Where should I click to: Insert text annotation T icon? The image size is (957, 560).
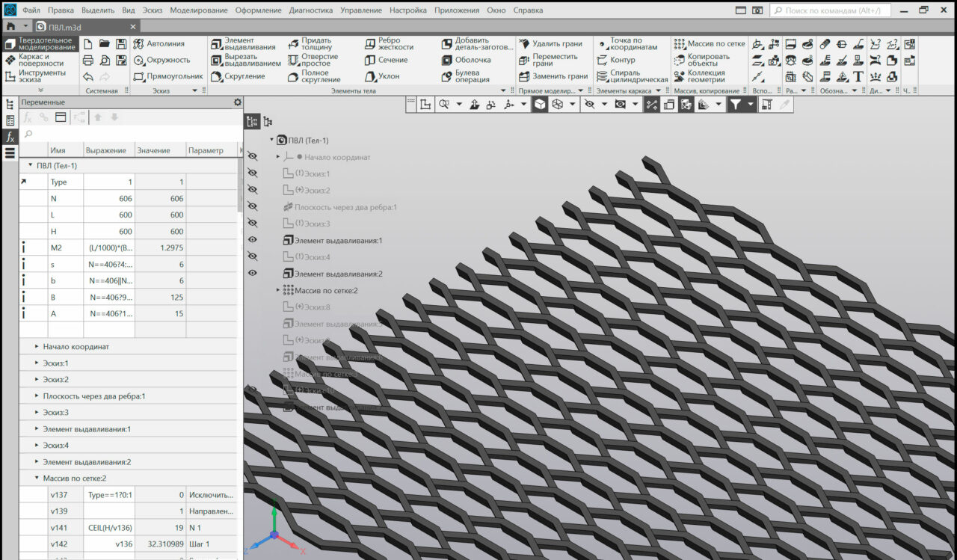pyautogui.click(x=858, y=76)
